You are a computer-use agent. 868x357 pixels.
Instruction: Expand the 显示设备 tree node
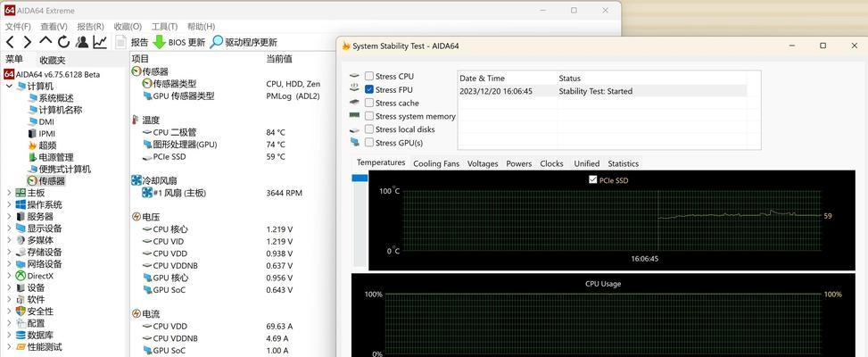pos(9,228)
